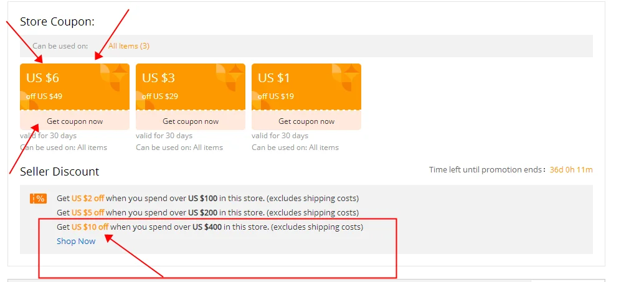Select the US $3 coupon amount text
The width and height of the screenshot is (644, 282).
tap(159, 78)
